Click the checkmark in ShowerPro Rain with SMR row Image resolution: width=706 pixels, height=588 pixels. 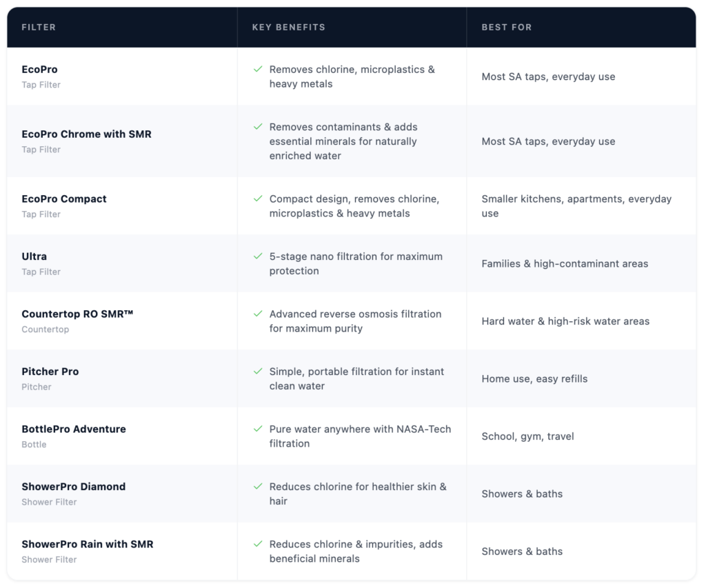[x=258, y=544]
